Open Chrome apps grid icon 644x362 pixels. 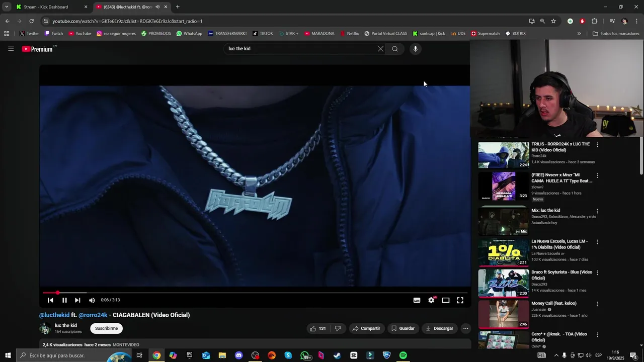[7, 34]
